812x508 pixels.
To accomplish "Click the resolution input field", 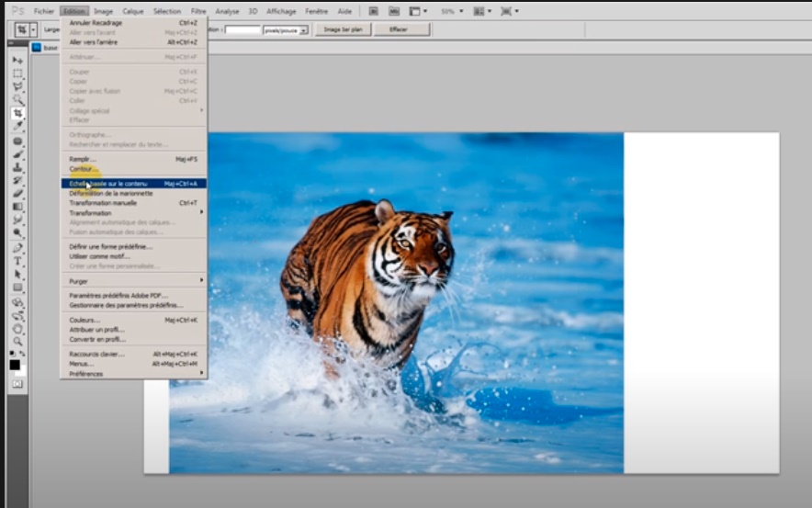I will [x=242, y=30].
